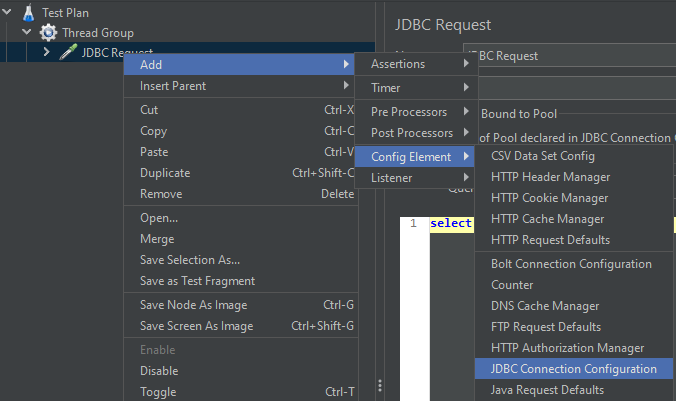
Task: Choose Toggle from the context menu
Action: click(241, 392)
